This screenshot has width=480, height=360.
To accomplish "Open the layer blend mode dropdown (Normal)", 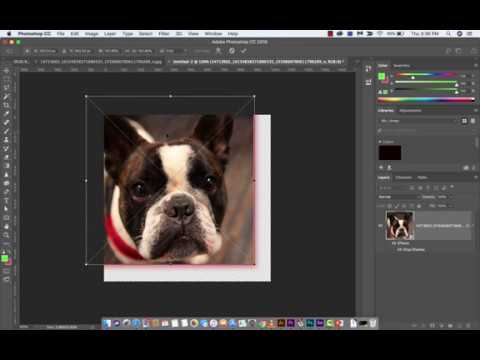I will [398, 197].
